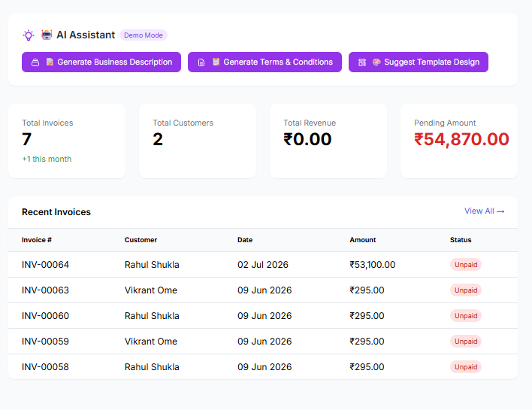Click the memo pencil icon in Generate Business Description
Viewport: 532px width, 410px height.
coord(50,62)
